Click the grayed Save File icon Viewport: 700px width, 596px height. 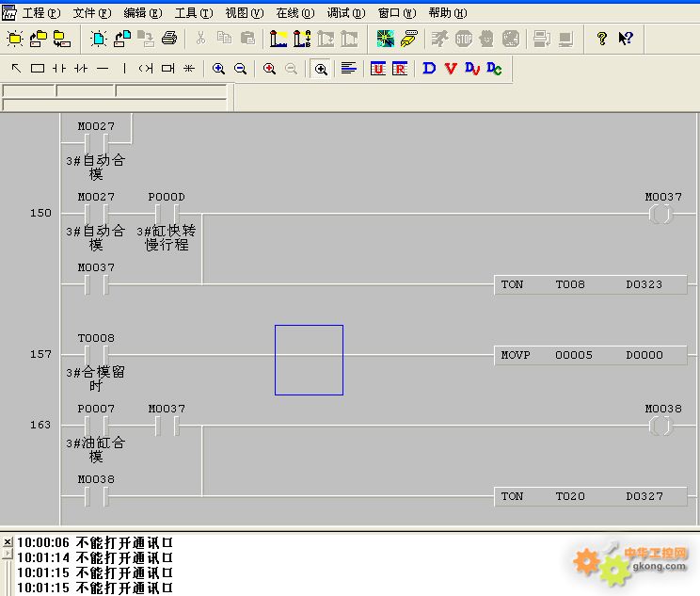coord(146,39)
